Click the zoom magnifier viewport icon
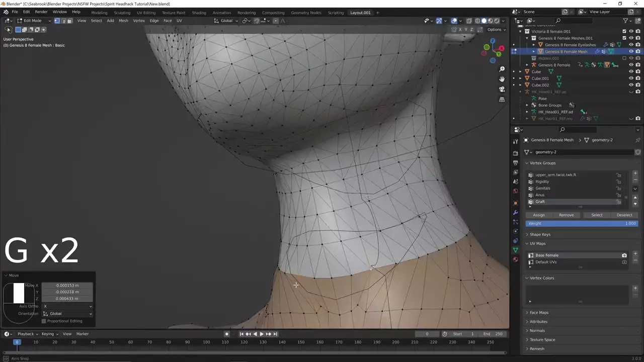This screenshot has height=362, width=644. click(502, 69)
